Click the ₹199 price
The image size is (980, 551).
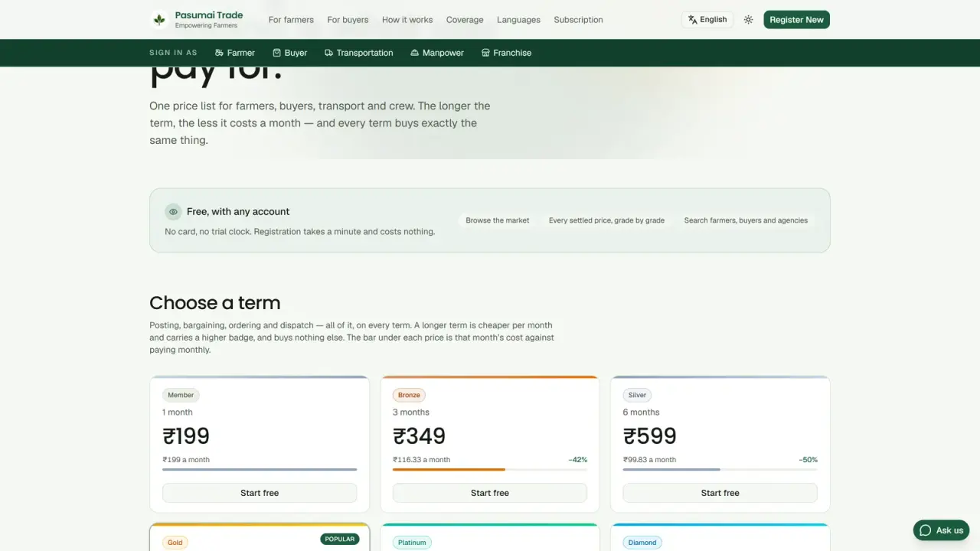point(186,436)
